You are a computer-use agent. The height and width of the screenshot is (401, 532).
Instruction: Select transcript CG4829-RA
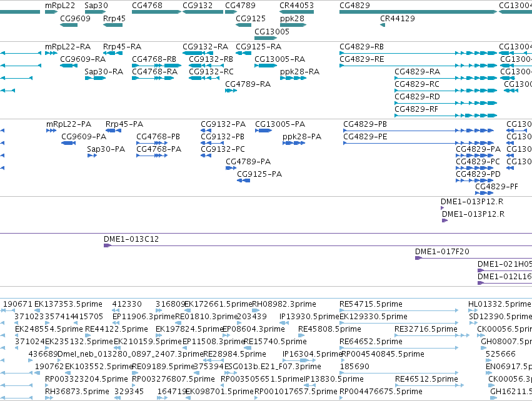(x=446, y=78)
